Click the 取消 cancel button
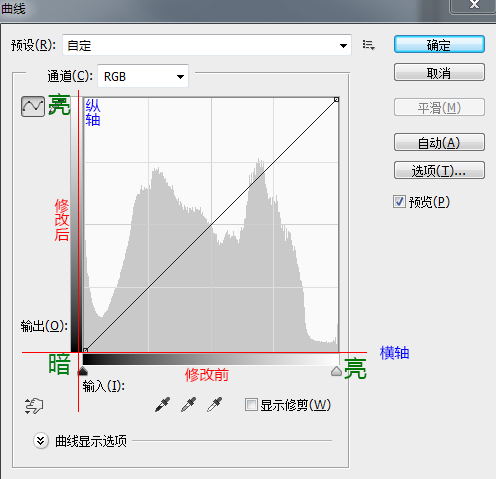The image size is (496, 479). (x=439, y=72)
